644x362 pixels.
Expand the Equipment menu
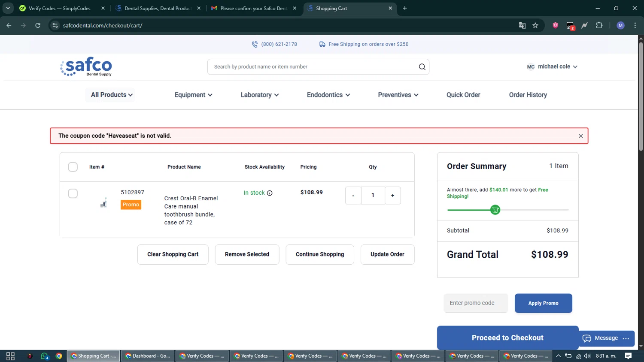193,95
